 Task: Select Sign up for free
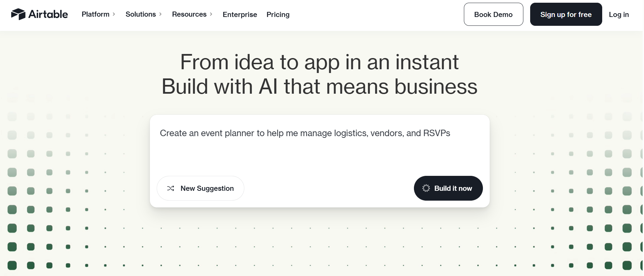point(566,14)
